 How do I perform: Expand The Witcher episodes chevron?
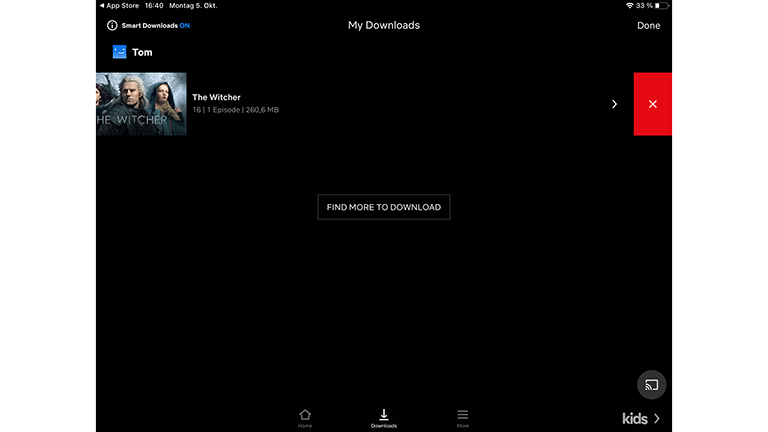(x=614, y=104)
